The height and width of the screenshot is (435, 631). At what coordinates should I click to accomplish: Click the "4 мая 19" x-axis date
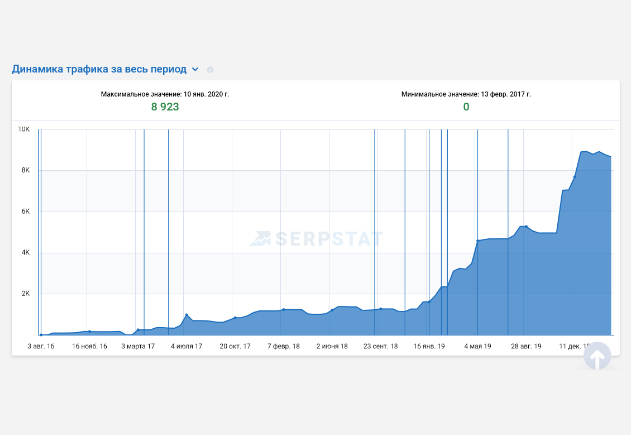tap(478, 346)
